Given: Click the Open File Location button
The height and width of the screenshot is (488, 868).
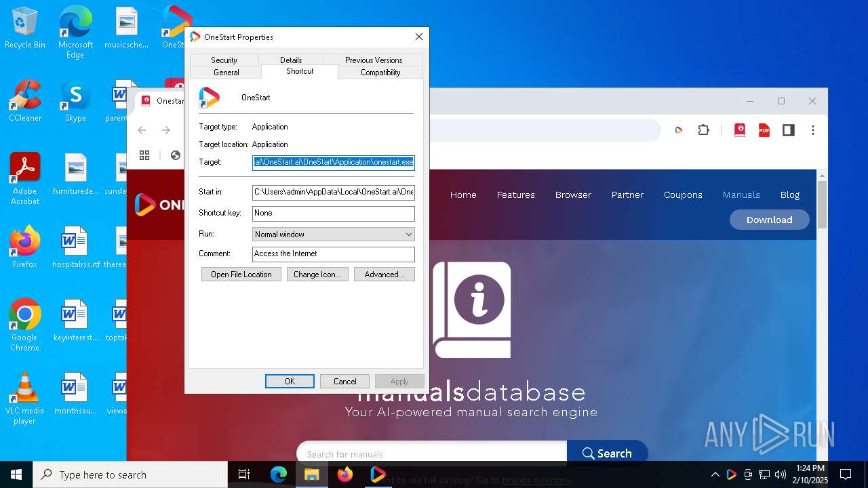Looking at the screenshot, I should 241,274.
